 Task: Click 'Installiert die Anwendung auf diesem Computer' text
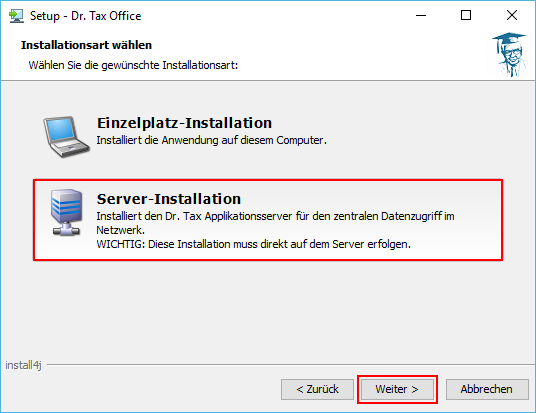(x=211, y=140)
